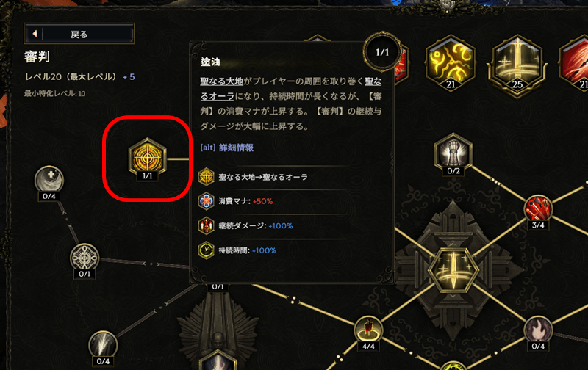Screen dimensions: 588x370
Task: Click the flame node marked 0/4
Action: (538, 330)
